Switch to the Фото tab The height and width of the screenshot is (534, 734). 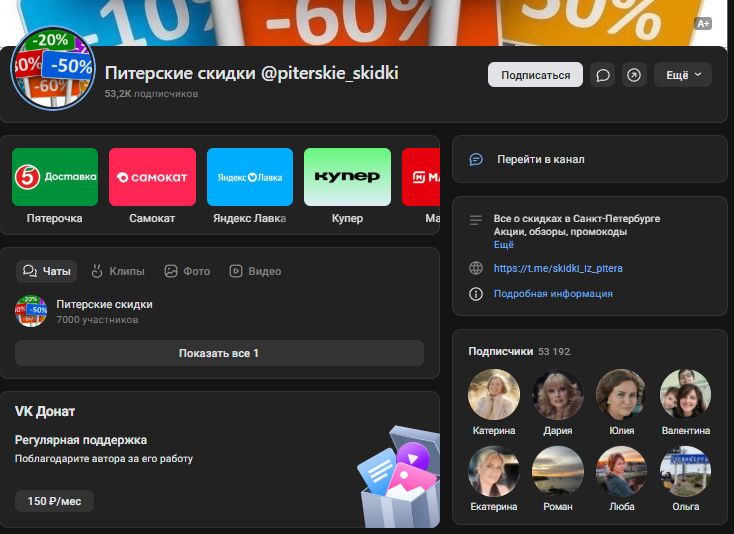[187, 271]
